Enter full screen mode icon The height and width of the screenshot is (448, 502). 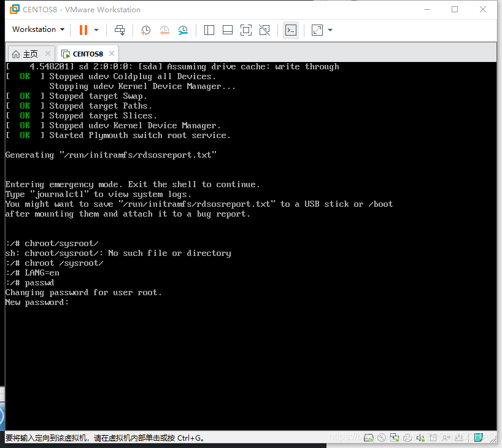click(246, 30)
